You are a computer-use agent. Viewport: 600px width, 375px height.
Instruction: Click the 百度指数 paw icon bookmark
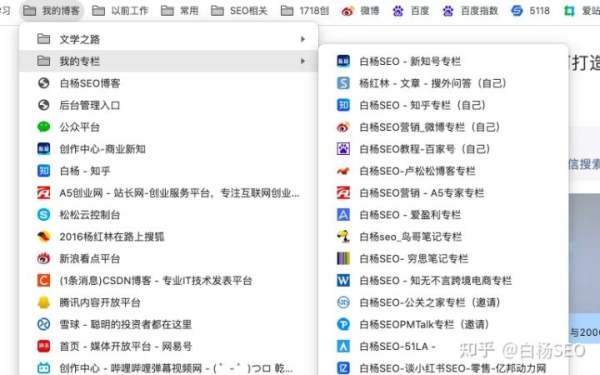point(448,11)
